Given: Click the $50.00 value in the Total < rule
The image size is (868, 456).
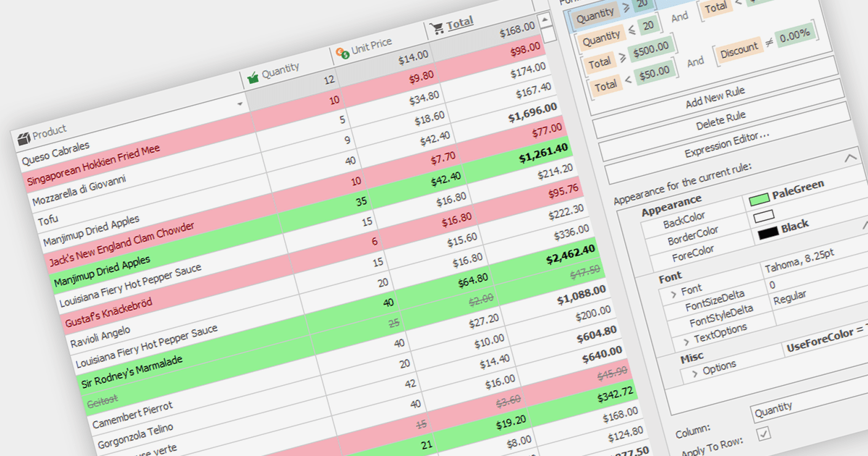Looking at the screenshot, I should tap(656, 73).
